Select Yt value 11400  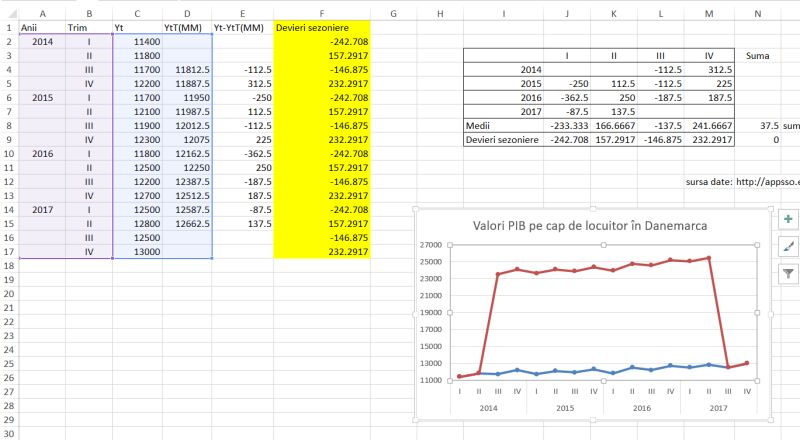pyautogui.click(x=137, y=42)
